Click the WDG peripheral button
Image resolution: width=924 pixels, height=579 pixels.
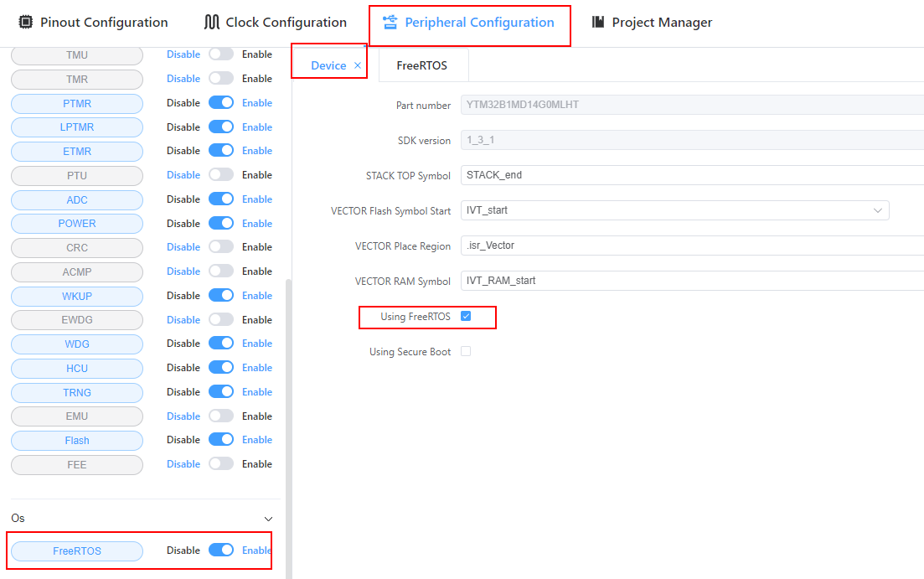point(77,344)
